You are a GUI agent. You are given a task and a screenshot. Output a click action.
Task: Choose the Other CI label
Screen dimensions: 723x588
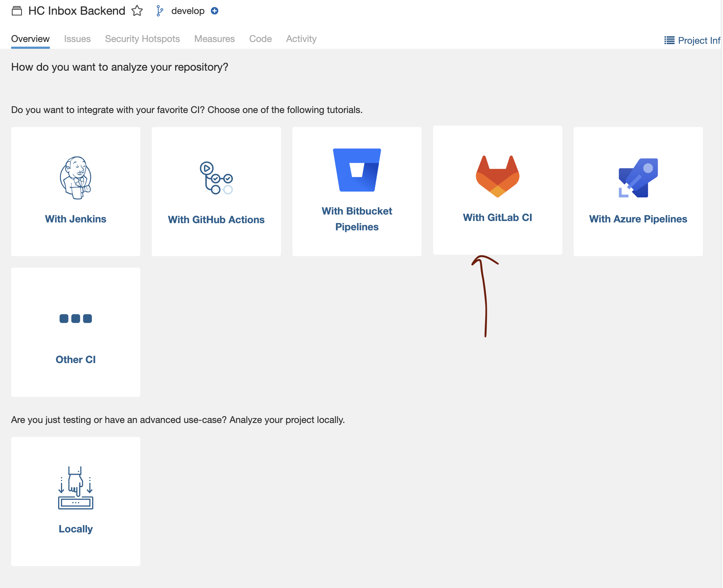click(x=76, y=359)
